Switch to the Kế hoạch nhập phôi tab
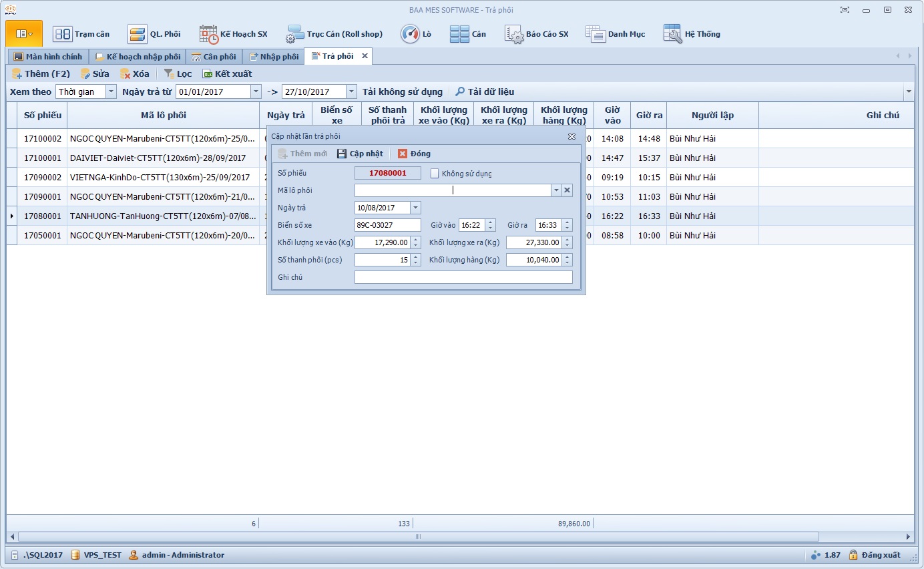 pos(138,57)
